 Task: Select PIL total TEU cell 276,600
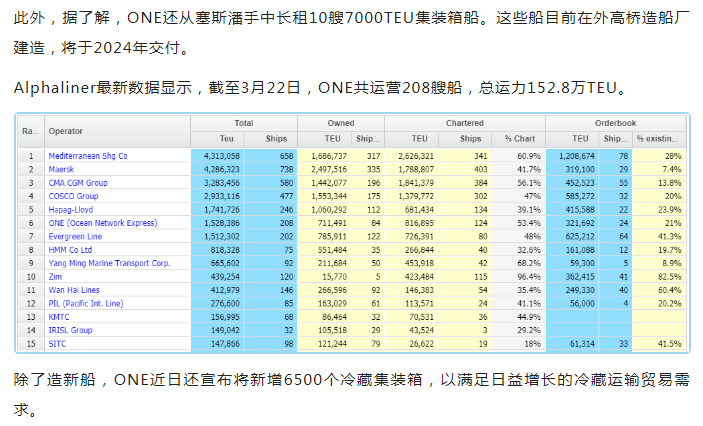click(x=218, y=304)
